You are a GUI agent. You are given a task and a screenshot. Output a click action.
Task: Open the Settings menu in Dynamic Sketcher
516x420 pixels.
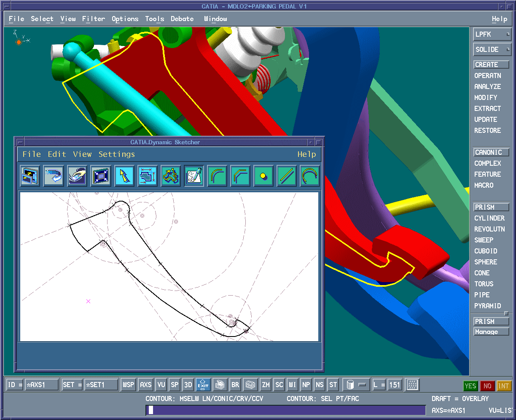pyautogui.click(x=117, y=154)
